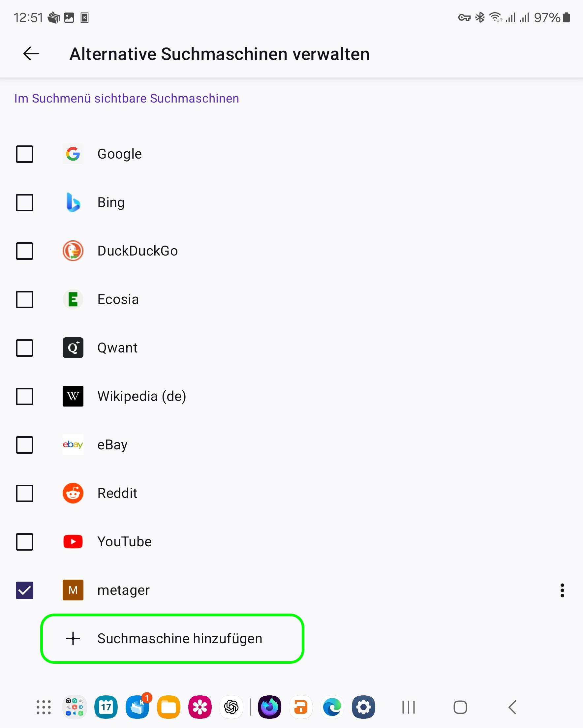
Task: Tap the Wikipedia logo icon
Action: coord(73,396)
